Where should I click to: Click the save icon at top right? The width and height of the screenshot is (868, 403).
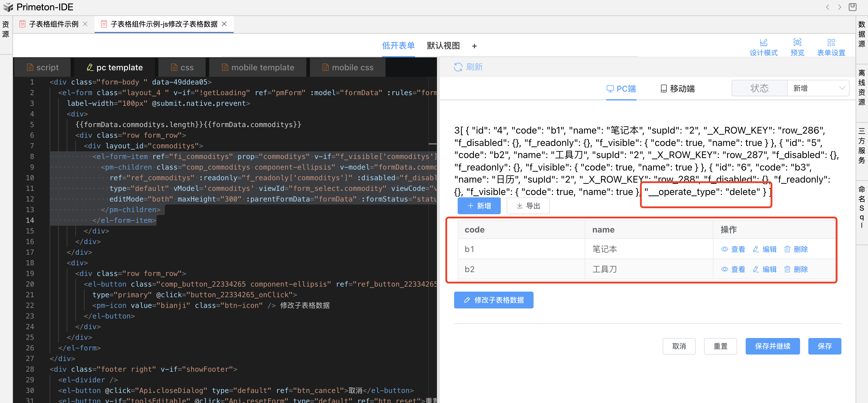coord(853,7)
